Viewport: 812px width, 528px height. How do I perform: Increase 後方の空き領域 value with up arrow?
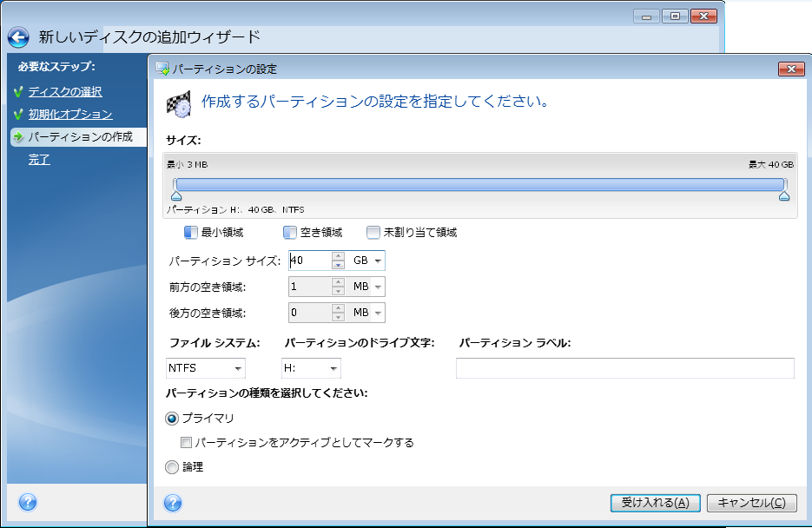coord(338,308)
